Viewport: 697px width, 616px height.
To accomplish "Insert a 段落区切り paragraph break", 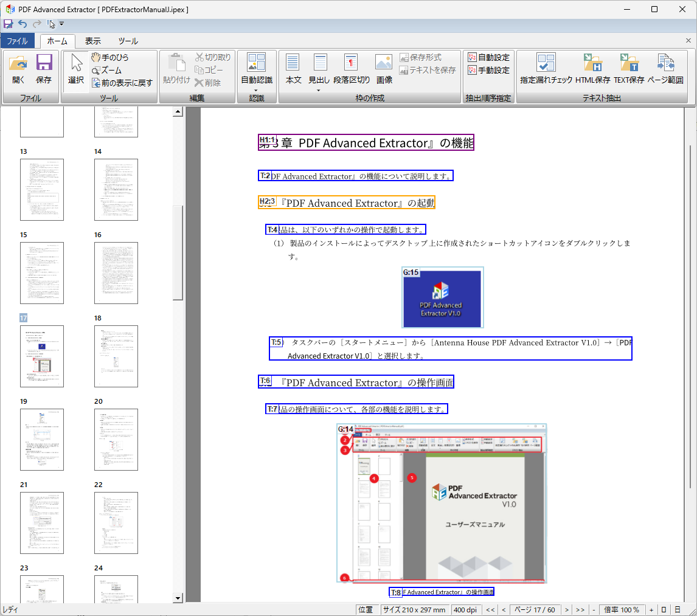I will tap(351, 69).
